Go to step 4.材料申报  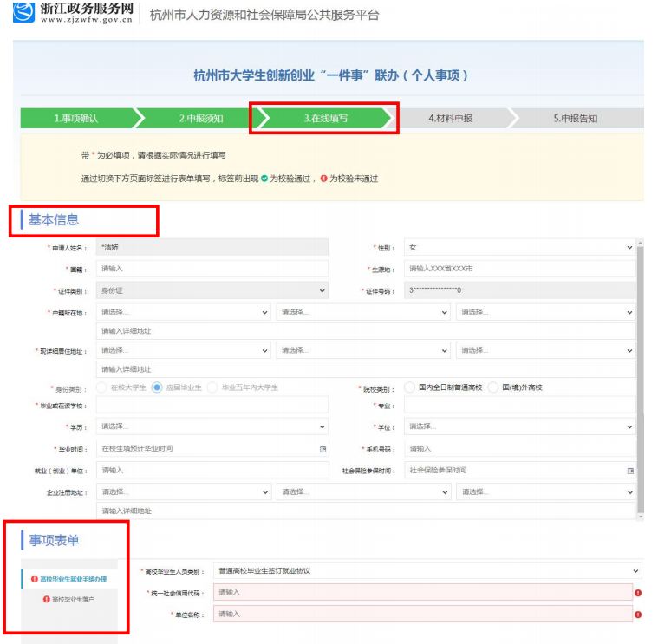[x=450, y=118]
